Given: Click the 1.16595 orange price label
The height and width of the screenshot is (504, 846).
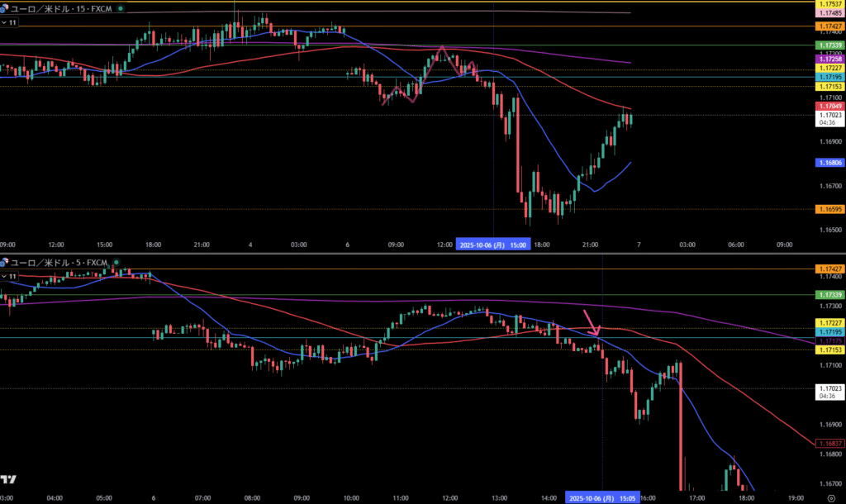Looking at the screenshot, I should point(829,210).
